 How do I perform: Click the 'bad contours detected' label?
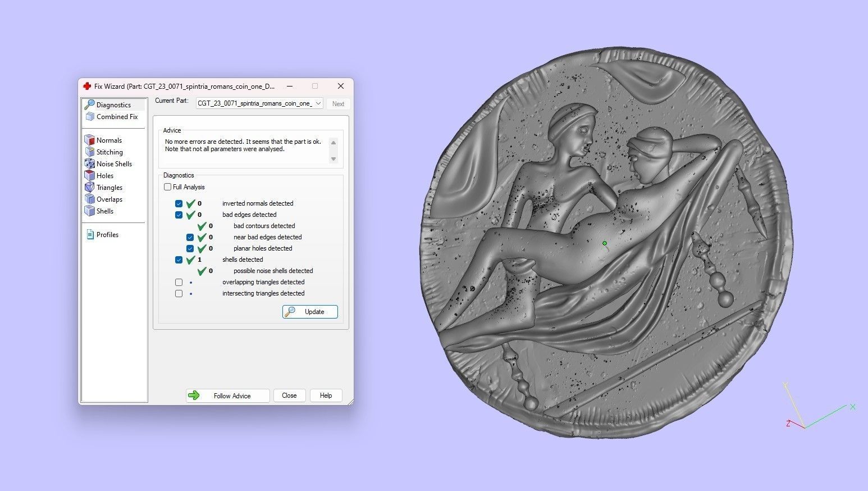pyautogui.click(x=264, y=226)
